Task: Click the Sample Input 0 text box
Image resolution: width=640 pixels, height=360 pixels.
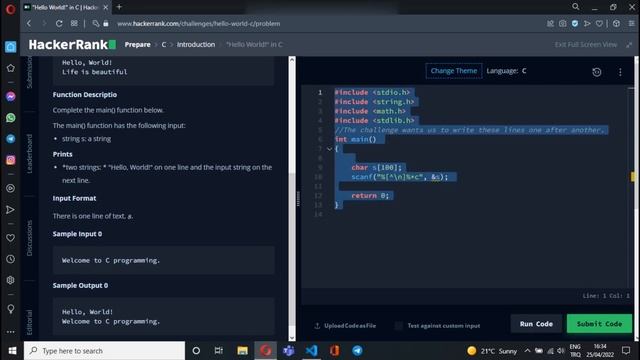Action: (163, 260)
